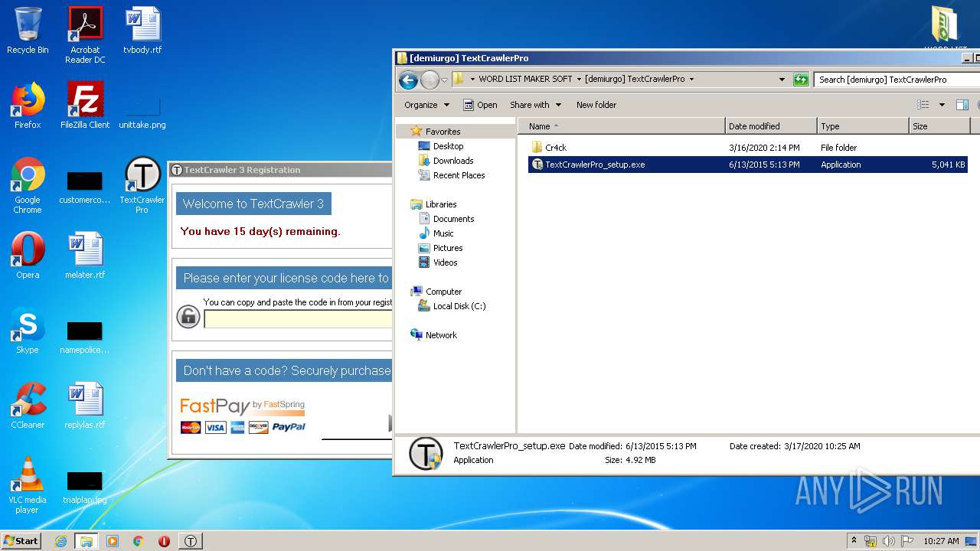The width and height of the screenshot is (980, 551).
Task: Open Recent Places in navigation pane
Action: click(459, 175)
